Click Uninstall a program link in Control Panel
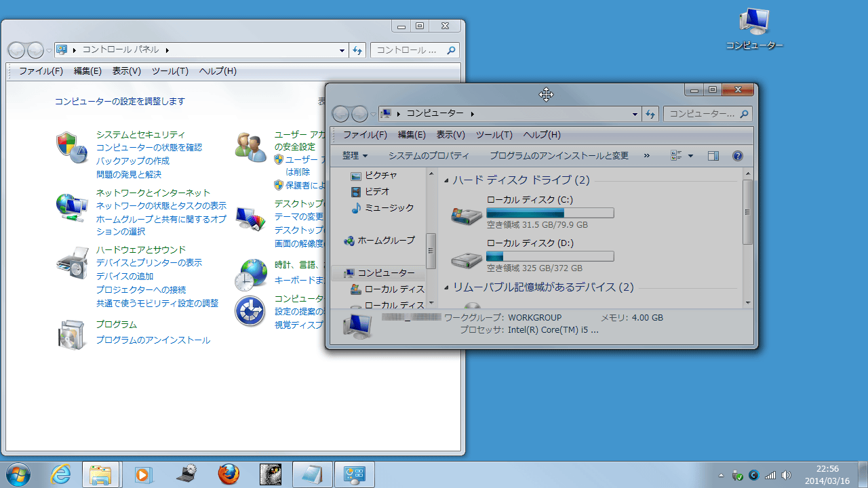The width and height of the screenshot is (868, 488). (x=153, y=340)
